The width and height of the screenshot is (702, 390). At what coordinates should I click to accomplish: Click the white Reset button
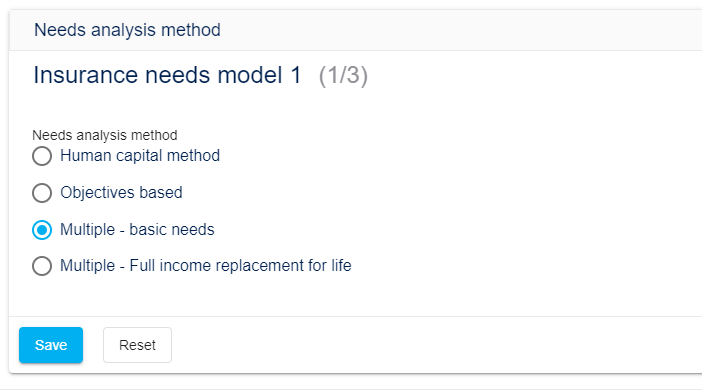pyautogui.click(x=137, y=345)
